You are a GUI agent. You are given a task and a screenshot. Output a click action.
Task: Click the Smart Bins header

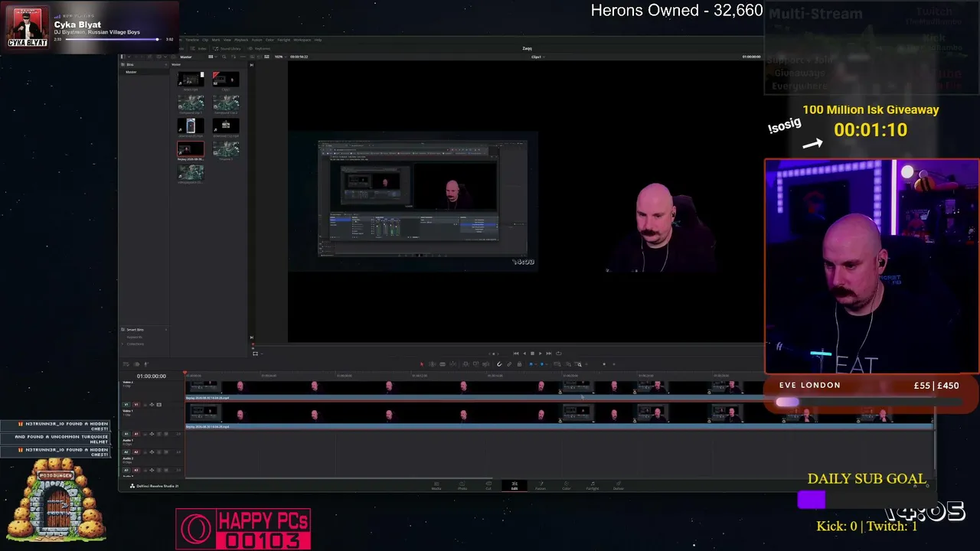(x=136, y=330)
